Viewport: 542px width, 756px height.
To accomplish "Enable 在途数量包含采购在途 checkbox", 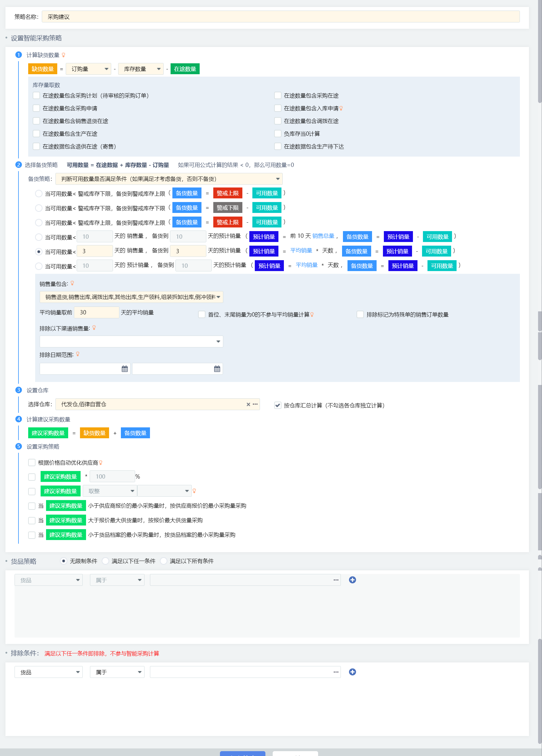I will (278, 96).
